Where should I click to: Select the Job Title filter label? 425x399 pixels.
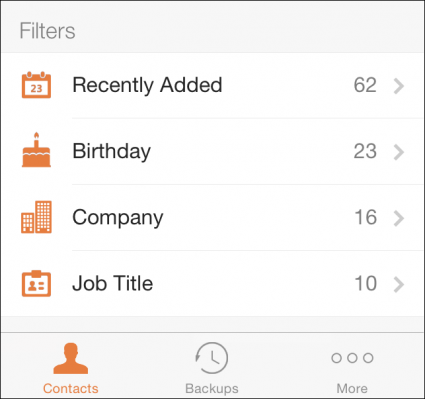click(113, 283)
